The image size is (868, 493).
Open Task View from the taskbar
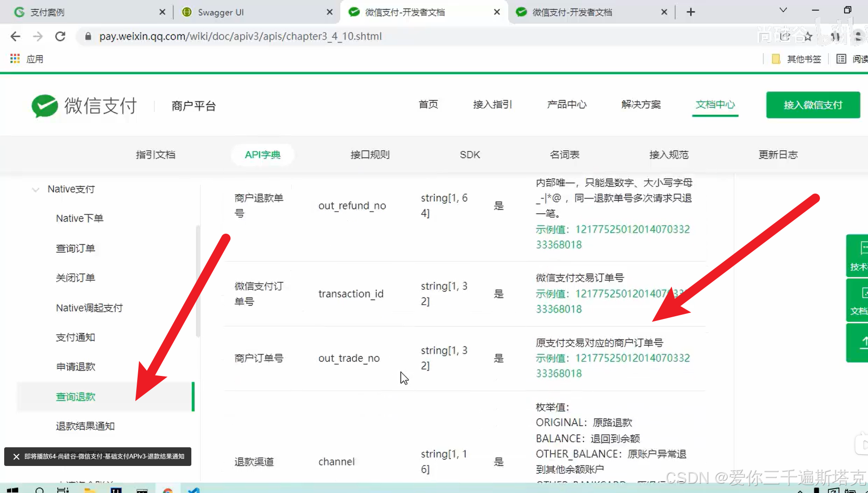click(63, 490)
